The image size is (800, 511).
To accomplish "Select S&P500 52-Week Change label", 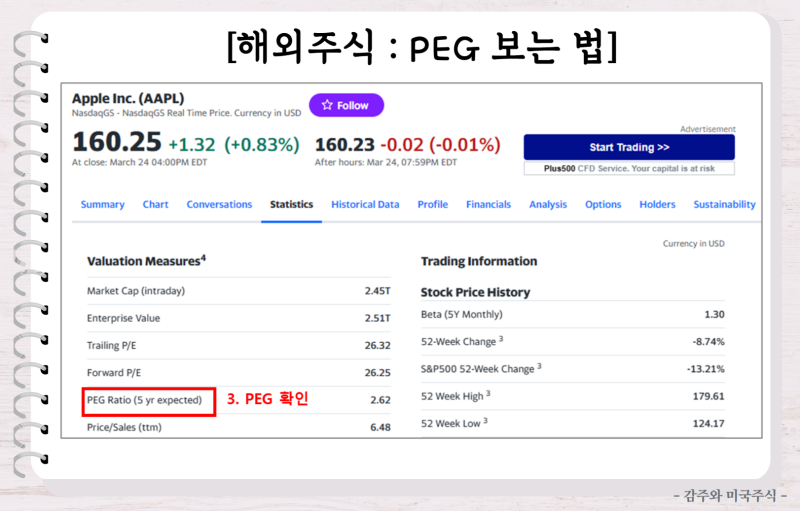I will click(x=481, y=368).
